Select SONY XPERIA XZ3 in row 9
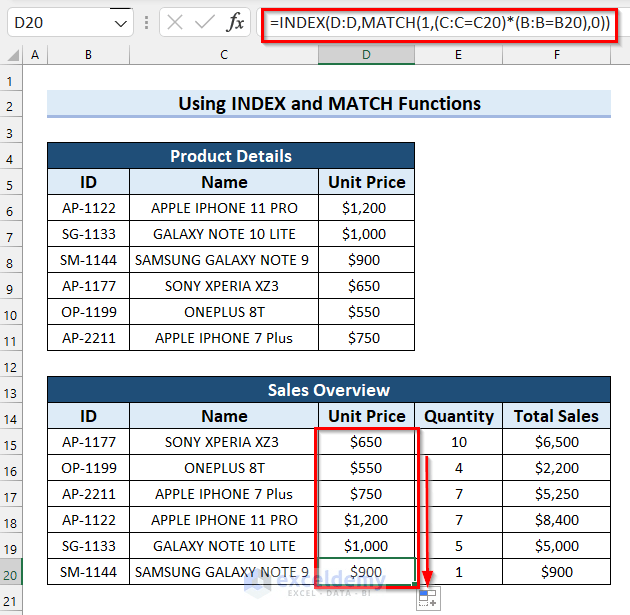This screenshot has height=615, width=630. point(224,286)
